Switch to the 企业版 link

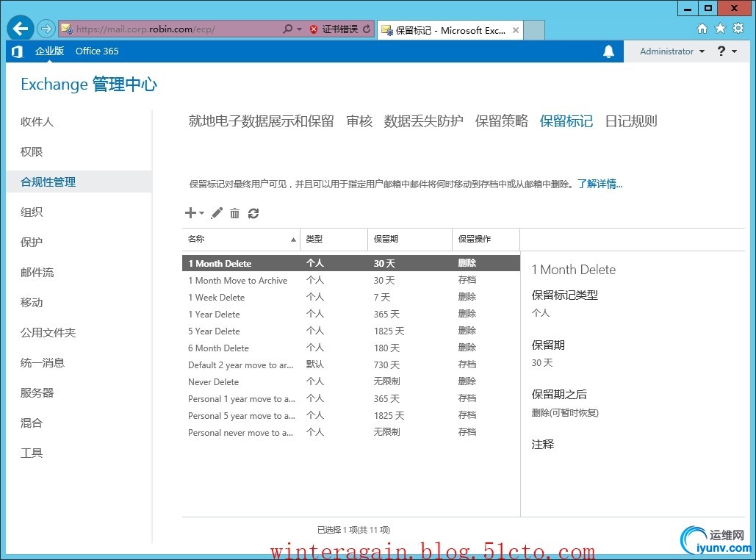(49, 51)
